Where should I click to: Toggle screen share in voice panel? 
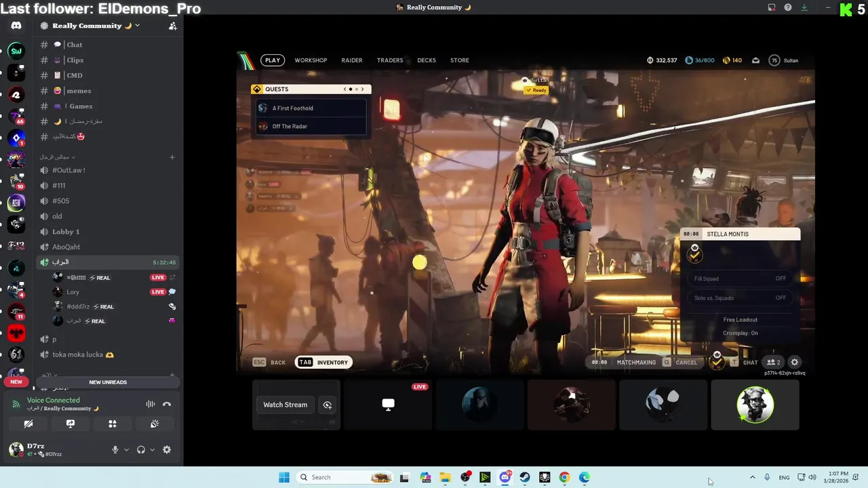click(71, 424)
